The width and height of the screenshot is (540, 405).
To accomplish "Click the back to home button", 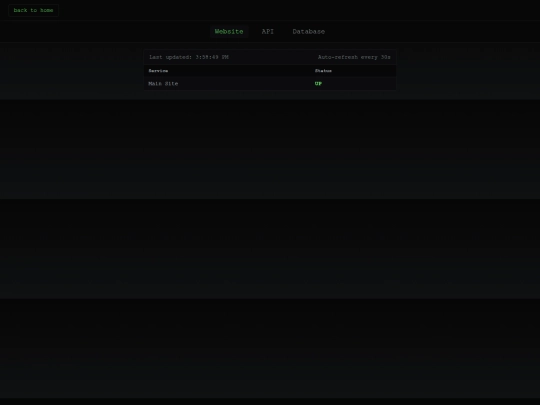I will tap(33, 10).
